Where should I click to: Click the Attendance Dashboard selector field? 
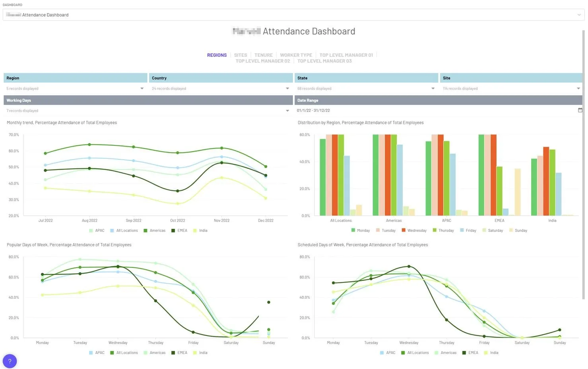293,15
